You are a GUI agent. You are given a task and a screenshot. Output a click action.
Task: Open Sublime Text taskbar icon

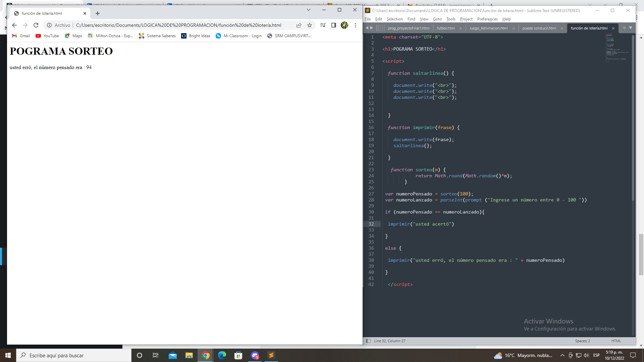pyautogui.click(x=271, y=355)
